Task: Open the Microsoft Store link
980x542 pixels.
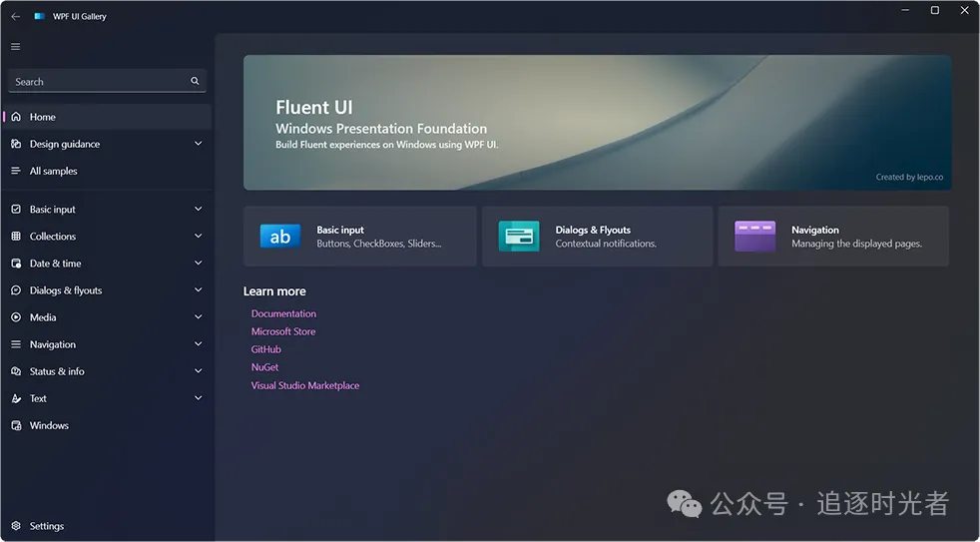Action: (283, 331)
